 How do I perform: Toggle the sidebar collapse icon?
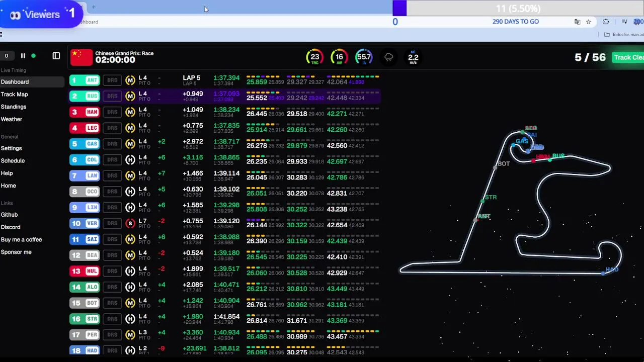pos(56,56)
